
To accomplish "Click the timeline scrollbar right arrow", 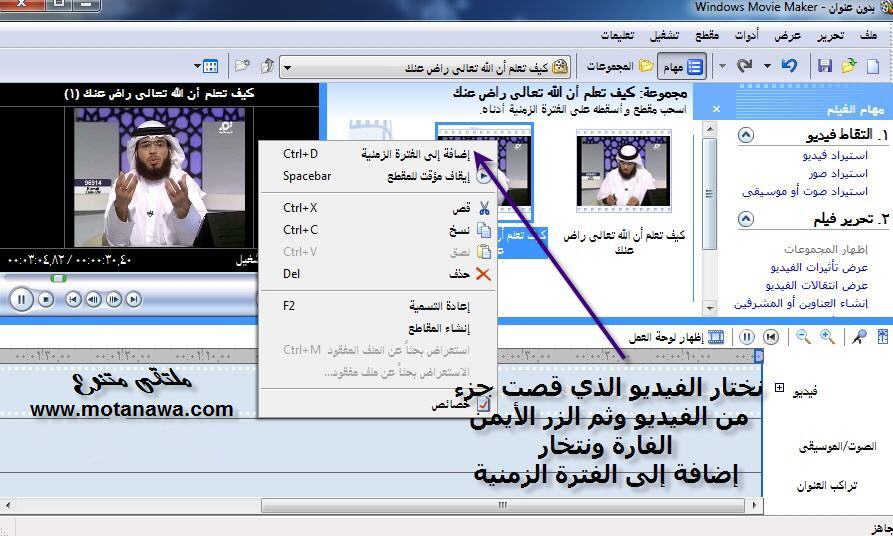I will click(x=755, y=505).
